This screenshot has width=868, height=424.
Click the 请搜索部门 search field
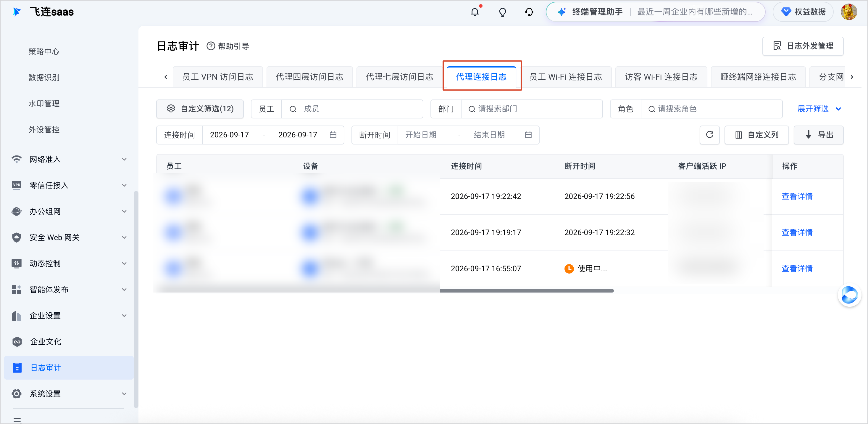pos(531,109)
